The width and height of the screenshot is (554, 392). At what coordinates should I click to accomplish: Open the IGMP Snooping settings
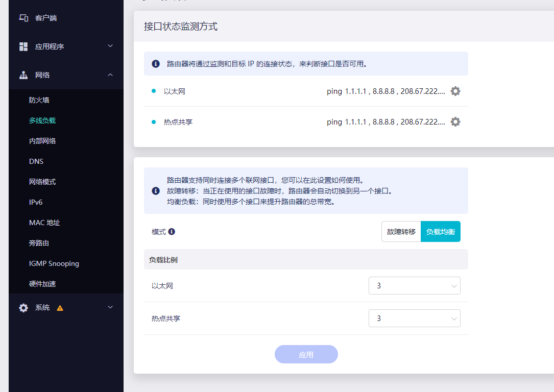(x=54, y=263)
